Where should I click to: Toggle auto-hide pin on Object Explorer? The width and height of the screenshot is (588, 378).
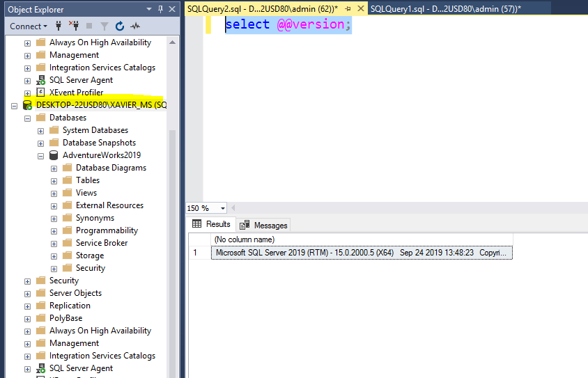161,9
